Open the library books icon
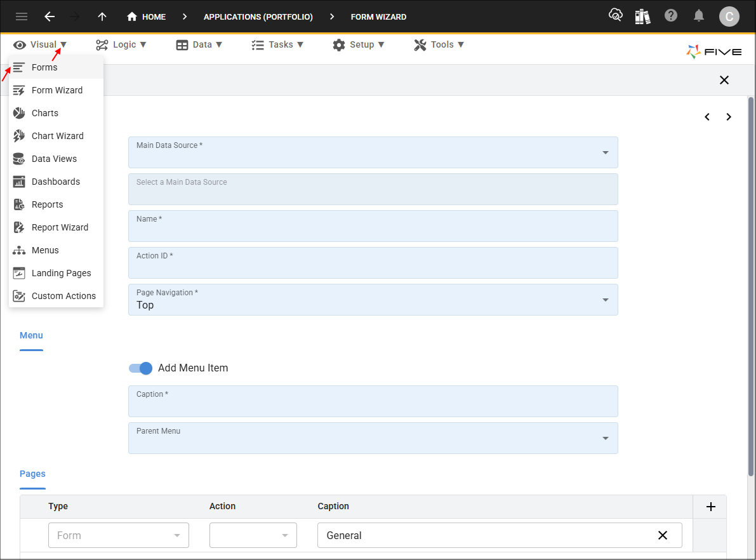This screenshot has width=756, height=560. click(642, 17)
